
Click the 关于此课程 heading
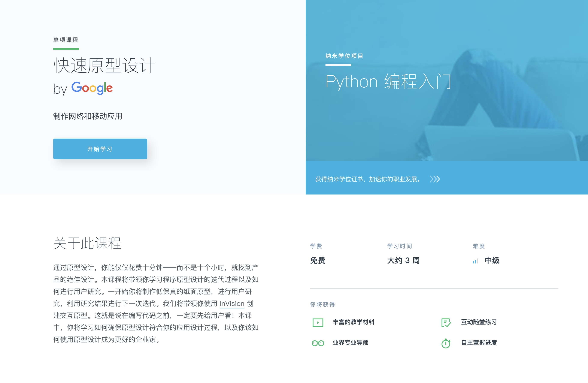(x=87, y=243)
